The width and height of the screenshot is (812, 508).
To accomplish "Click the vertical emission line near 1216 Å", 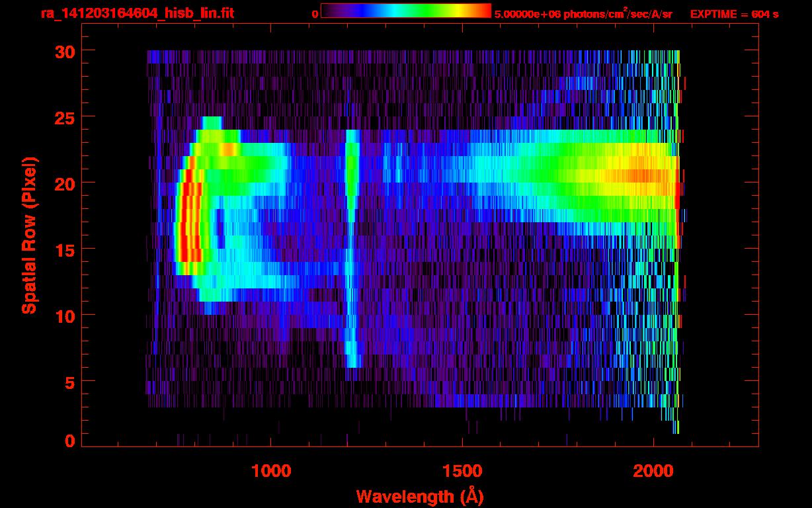I will [x=352, y=248].
